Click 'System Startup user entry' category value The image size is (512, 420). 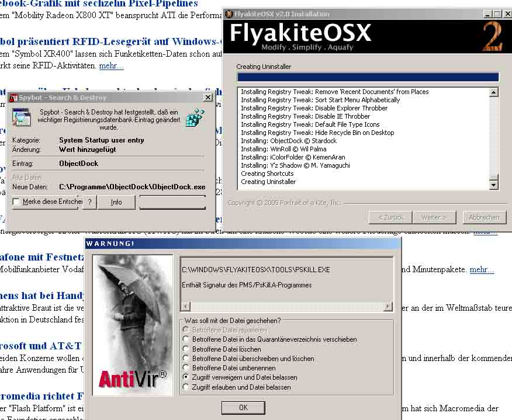[x=102, y=140]
